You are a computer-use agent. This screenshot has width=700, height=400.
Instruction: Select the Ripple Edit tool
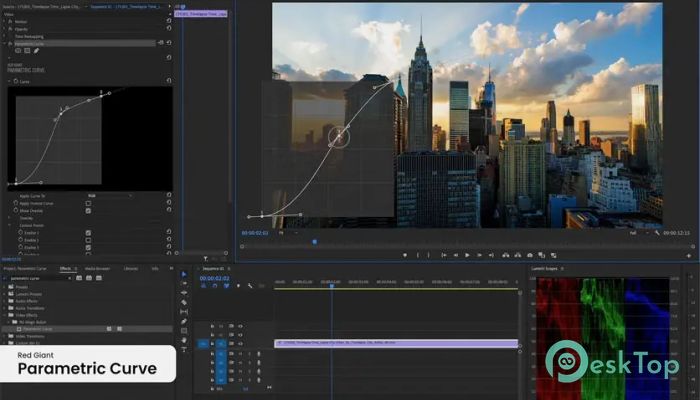tap(184, 293)
